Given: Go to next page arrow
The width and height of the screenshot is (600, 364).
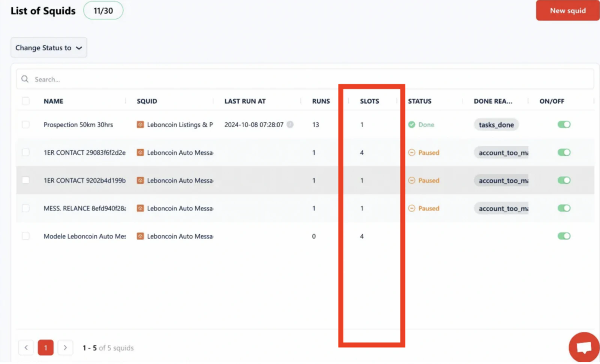Looking at the screenshot, I should click(x=65, y=348).
